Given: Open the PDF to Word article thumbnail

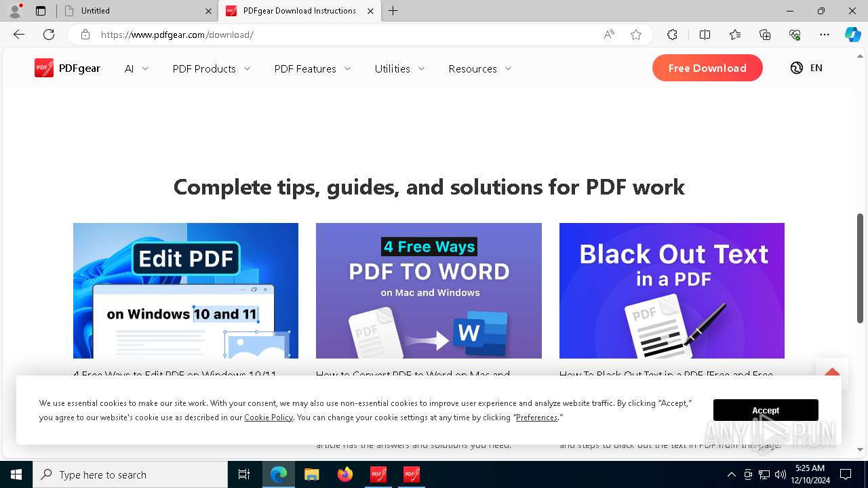Looking at the screenshot, I should click(x=429, y=291).
